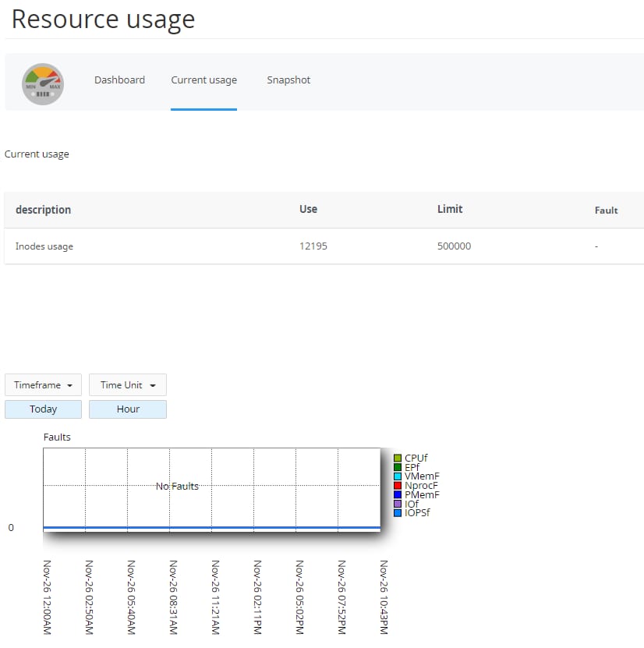The height and width of the screenshot is (648, 644).
Task: Click the Hour button
Action: 127,409
